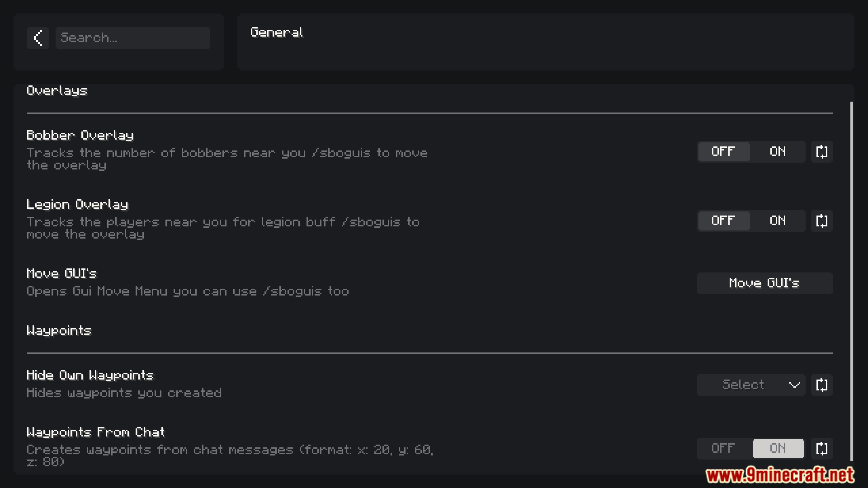Set Legion Overlay to OFF
The width and height of the screenshot is (868, 488).
pyautogui.click(x=723, y=221)
